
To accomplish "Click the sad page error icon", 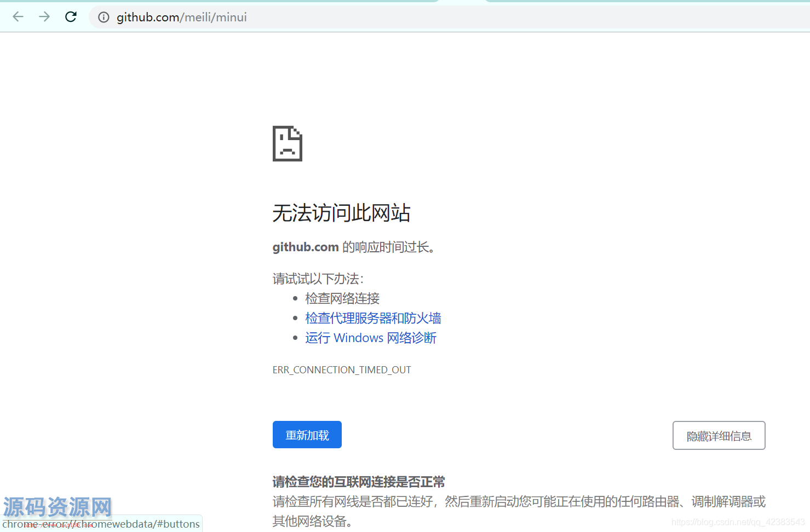I will coord(288,143).
